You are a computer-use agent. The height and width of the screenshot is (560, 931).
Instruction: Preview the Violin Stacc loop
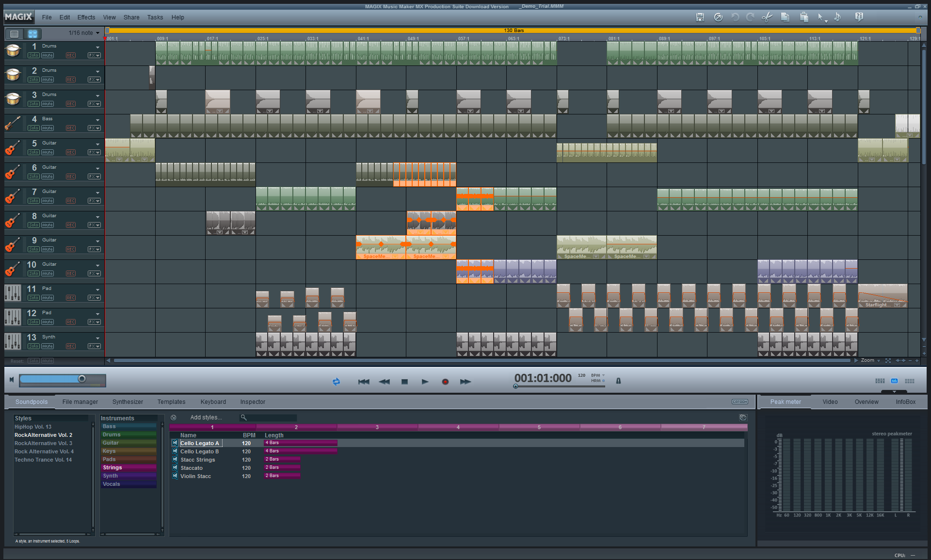click(175, 476)
